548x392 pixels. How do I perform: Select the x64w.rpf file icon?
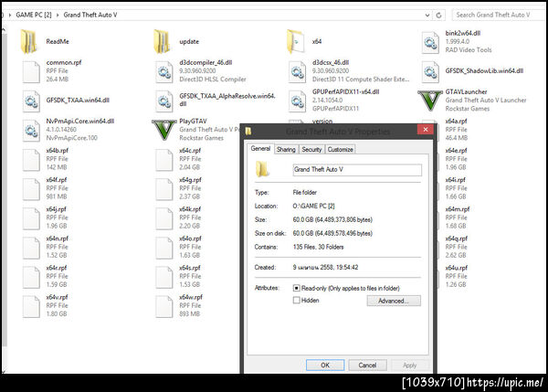click(x=163, y=306)
